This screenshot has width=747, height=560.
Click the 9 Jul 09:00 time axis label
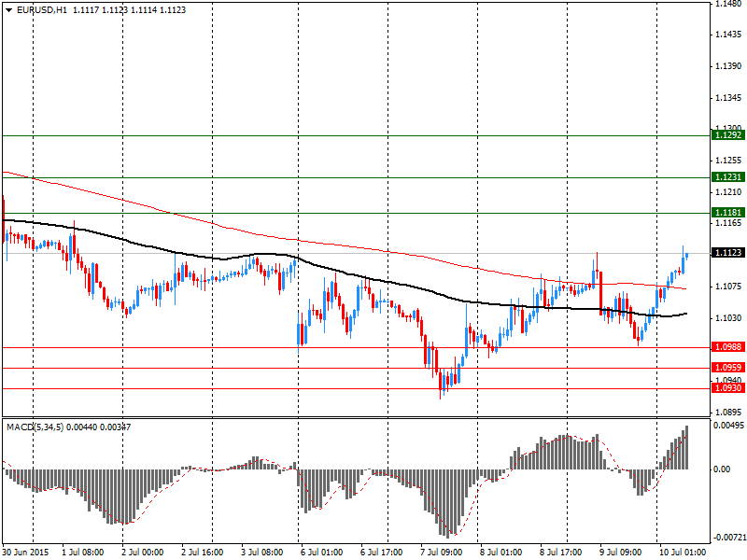(x=621, y=553)
